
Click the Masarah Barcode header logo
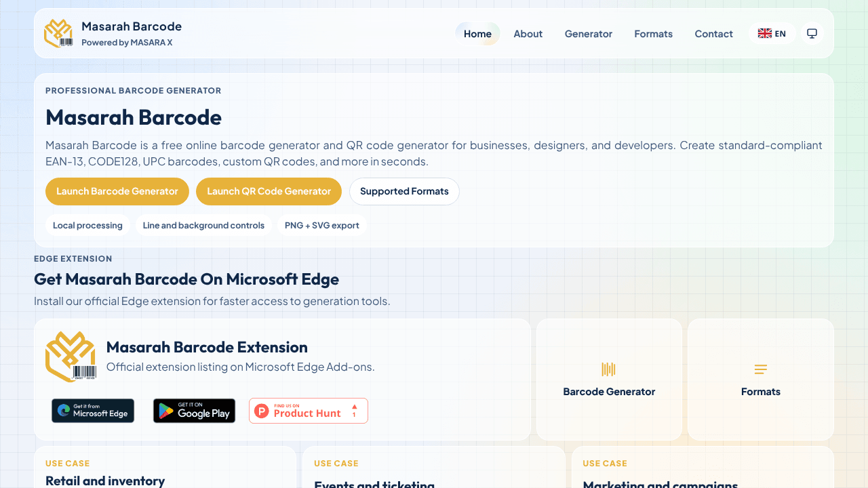pyautogui.click(x=58, y=33)
